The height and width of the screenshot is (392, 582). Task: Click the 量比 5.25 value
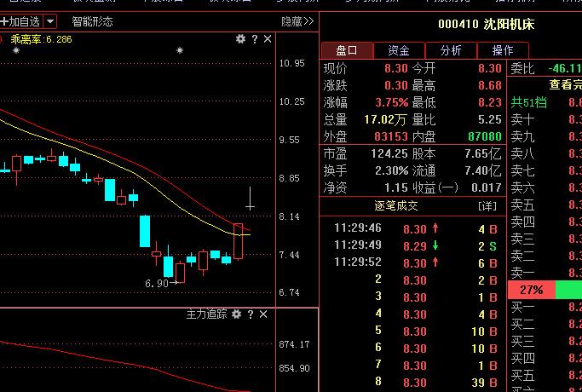tap(490, 119)
